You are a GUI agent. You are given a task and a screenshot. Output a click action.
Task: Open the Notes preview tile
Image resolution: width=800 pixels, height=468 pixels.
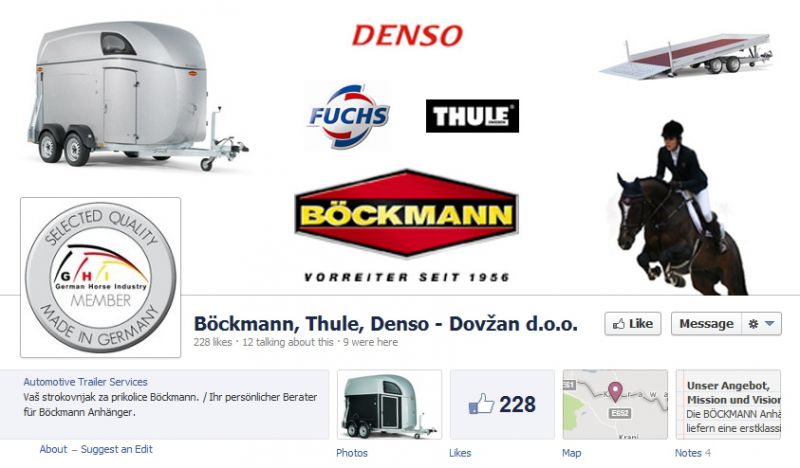(728, 405)
